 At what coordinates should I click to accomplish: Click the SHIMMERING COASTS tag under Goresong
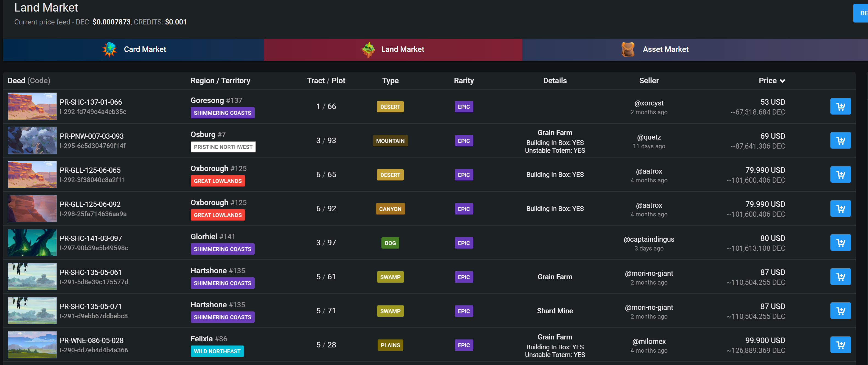pos(222,113)
